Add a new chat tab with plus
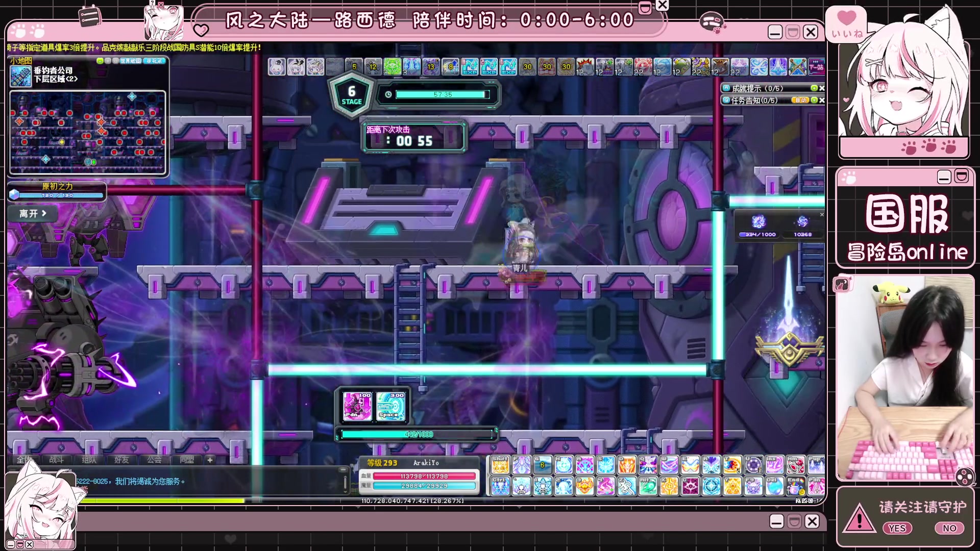Image resolution: width=980 pixels, height=551 pixels. point(210,460)
